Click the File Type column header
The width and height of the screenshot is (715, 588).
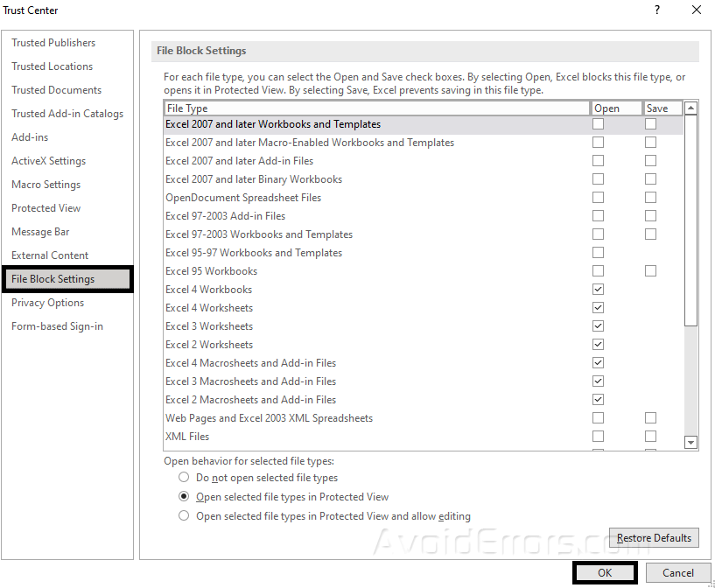coord(376,108)
